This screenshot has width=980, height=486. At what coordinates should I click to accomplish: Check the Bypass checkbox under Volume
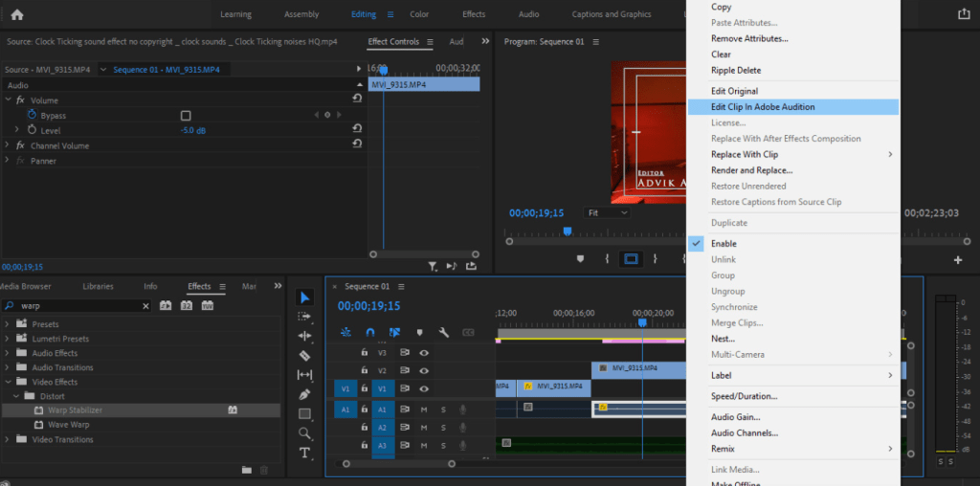click(186, 115)
